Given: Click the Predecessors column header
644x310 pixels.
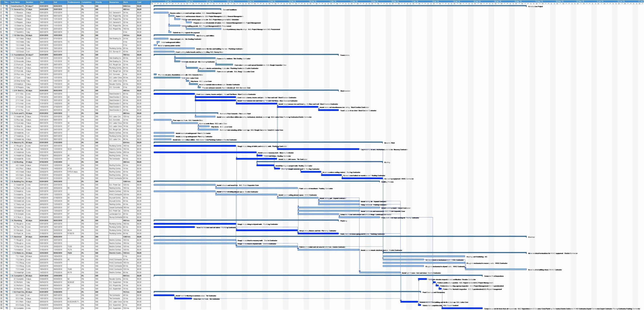Looking at the screenshot, I should click(x=73, y=2).
